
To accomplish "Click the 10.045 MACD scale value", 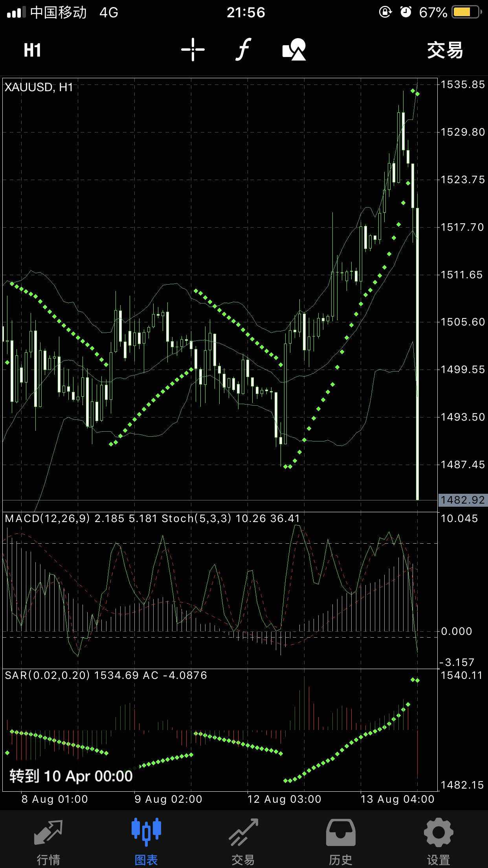I will 459,519.
